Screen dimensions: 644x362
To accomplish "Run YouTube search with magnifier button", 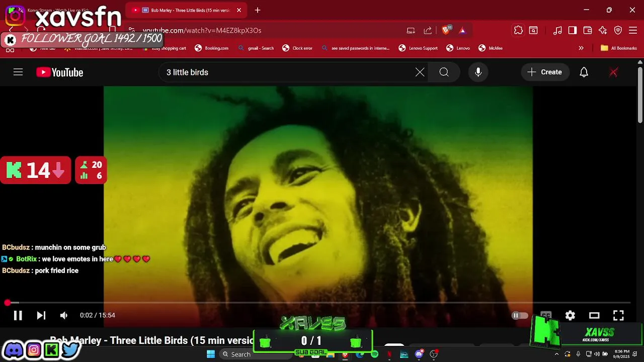I will point(444,72).
